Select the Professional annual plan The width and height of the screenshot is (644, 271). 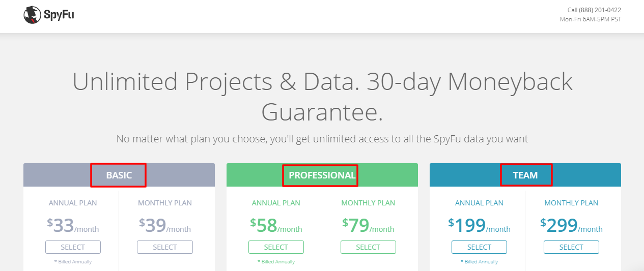click(276, 247)
